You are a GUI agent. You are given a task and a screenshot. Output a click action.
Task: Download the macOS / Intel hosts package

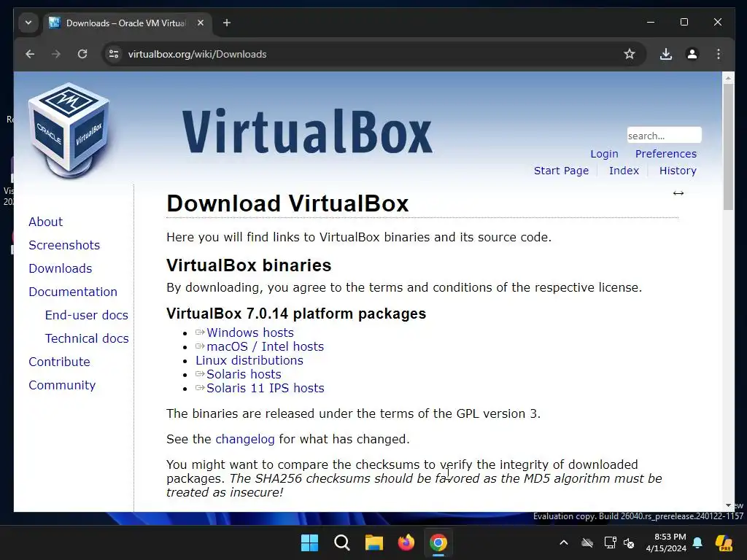[x=266, y=346]
